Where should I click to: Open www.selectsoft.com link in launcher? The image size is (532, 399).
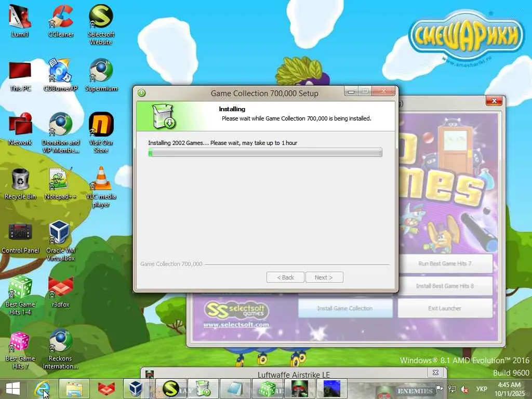coord(236,324)
